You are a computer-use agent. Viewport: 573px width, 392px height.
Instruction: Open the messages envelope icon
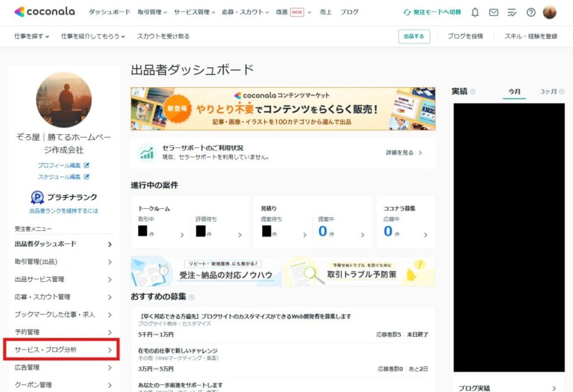pos(494,12)
